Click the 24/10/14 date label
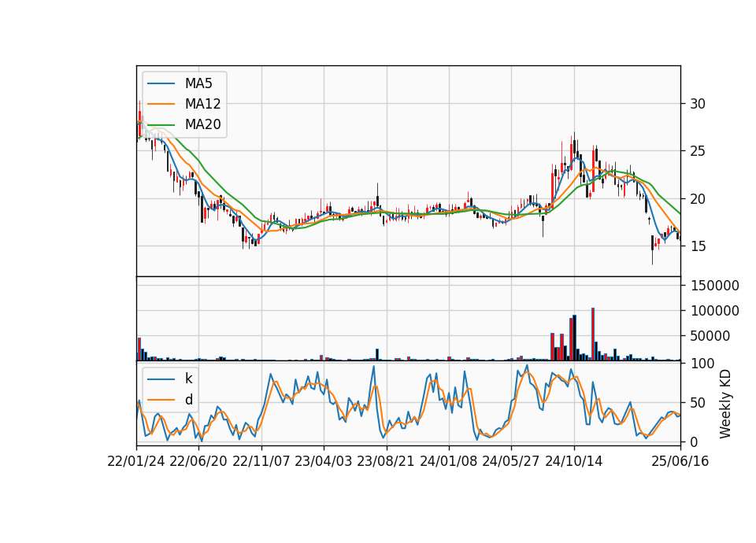 (x=574, y=461)
